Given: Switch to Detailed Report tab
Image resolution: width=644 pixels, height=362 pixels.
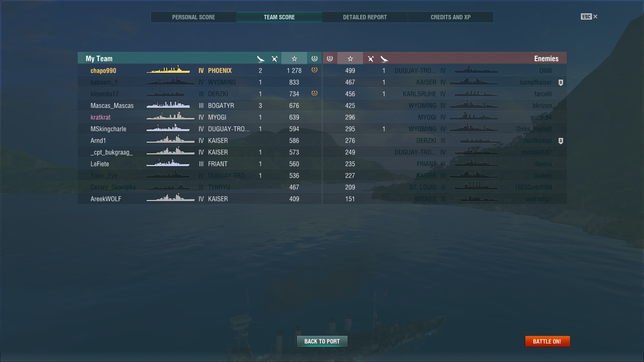Looking at the screenshot, I should (365, 17).
